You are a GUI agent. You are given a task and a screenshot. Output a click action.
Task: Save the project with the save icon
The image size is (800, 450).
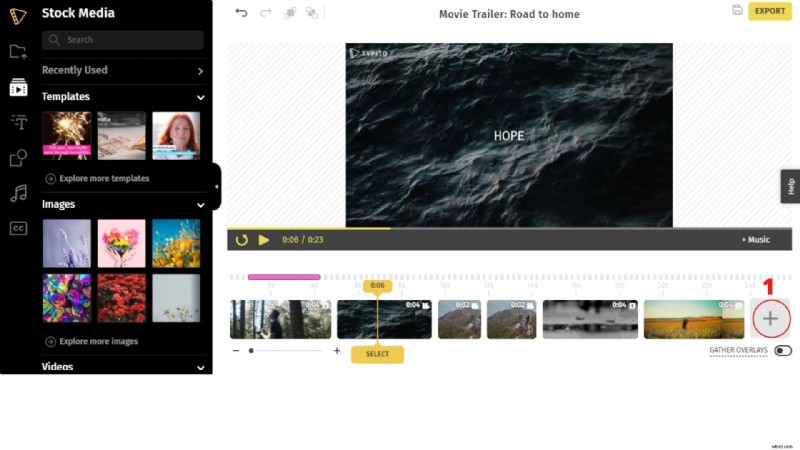pyautogui.click(x=737, y=10)
